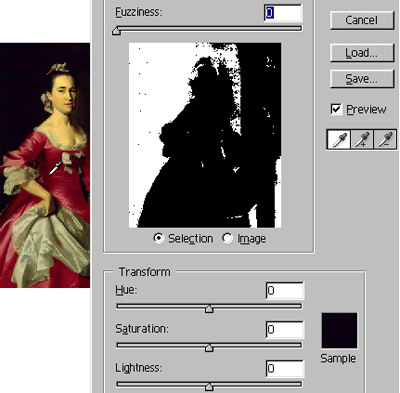Screen dimensions: 400x393
Task: Choose the Image radio button
Action: [x=227, y=238]
